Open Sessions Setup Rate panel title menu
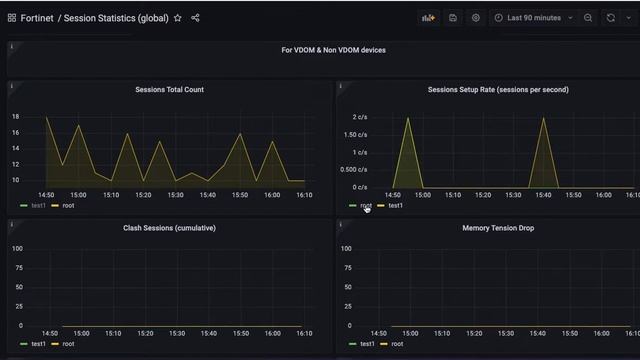 tap(498, 90)
